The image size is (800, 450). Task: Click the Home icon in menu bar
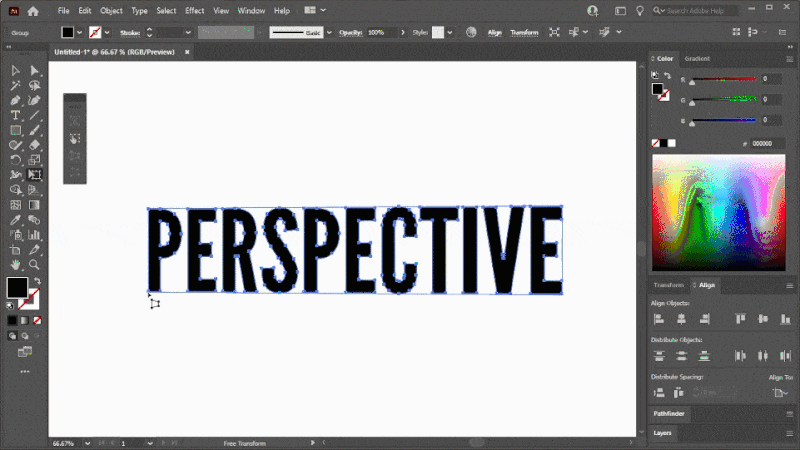coord(33,11)
